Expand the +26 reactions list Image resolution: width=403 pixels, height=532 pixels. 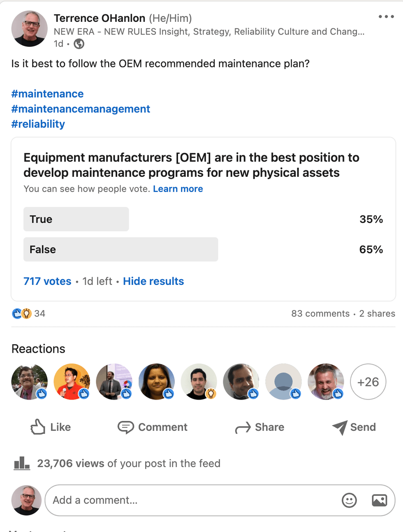coord(368,382)
